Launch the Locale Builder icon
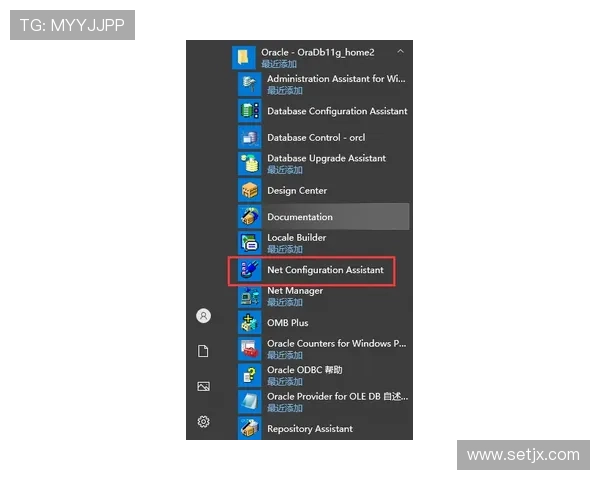The height and width of the screenshot is (480, 600). pyautogui.click(x=249, y=243)
